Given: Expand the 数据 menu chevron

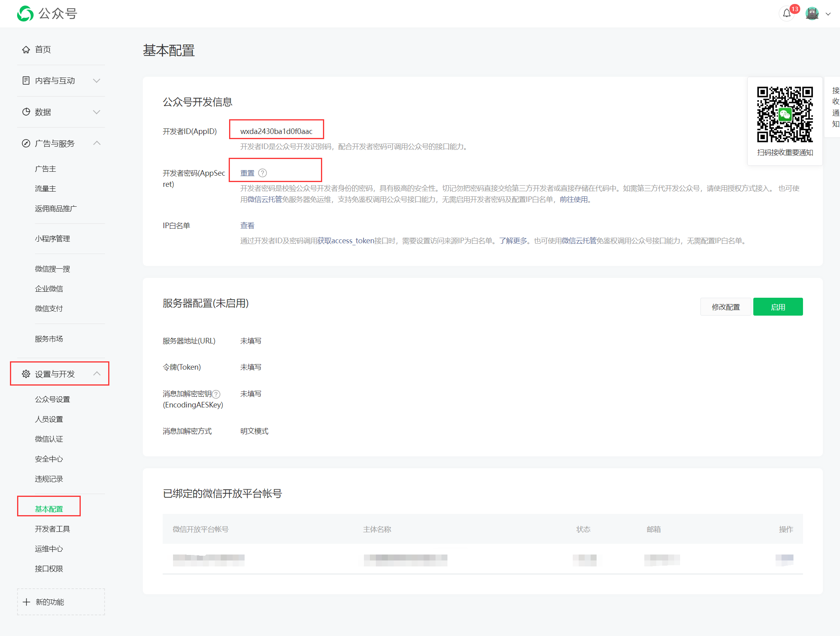Looking at the screenshot, I should coord(96,112).
